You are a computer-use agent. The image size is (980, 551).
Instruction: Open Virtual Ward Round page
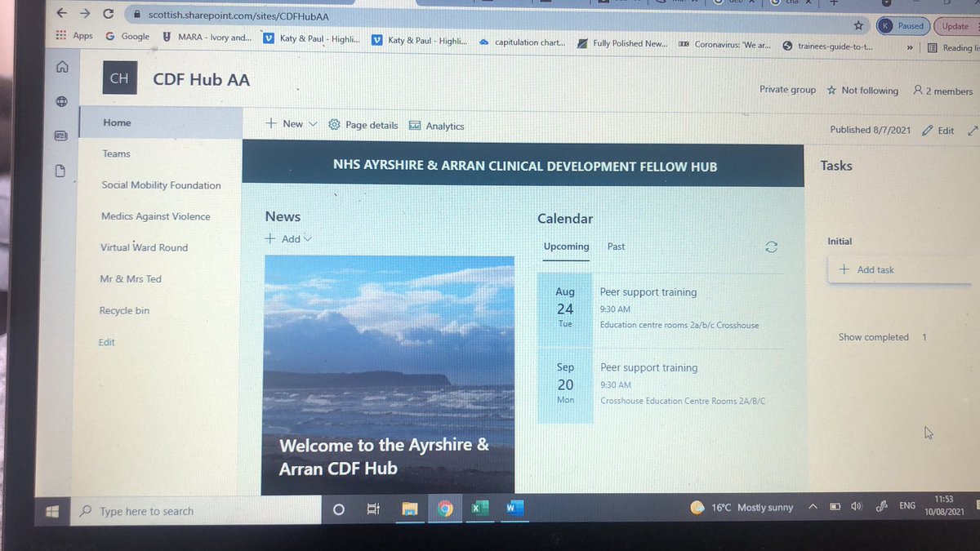[144, 247]
